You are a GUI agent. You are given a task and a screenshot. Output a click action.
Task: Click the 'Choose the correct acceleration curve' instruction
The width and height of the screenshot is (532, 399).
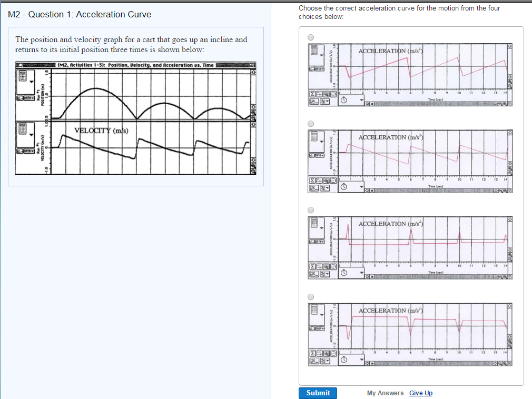coord(399,12)
